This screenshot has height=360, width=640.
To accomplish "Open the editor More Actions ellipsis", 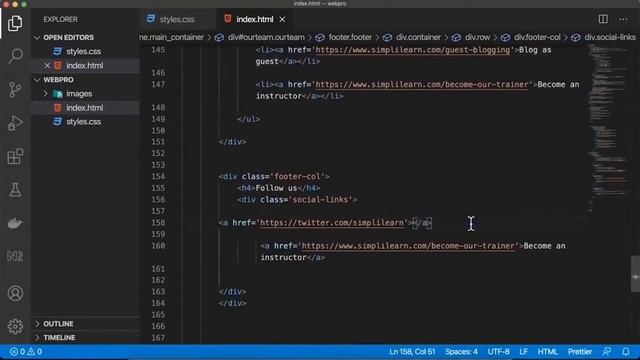I will tap(623, 19).
